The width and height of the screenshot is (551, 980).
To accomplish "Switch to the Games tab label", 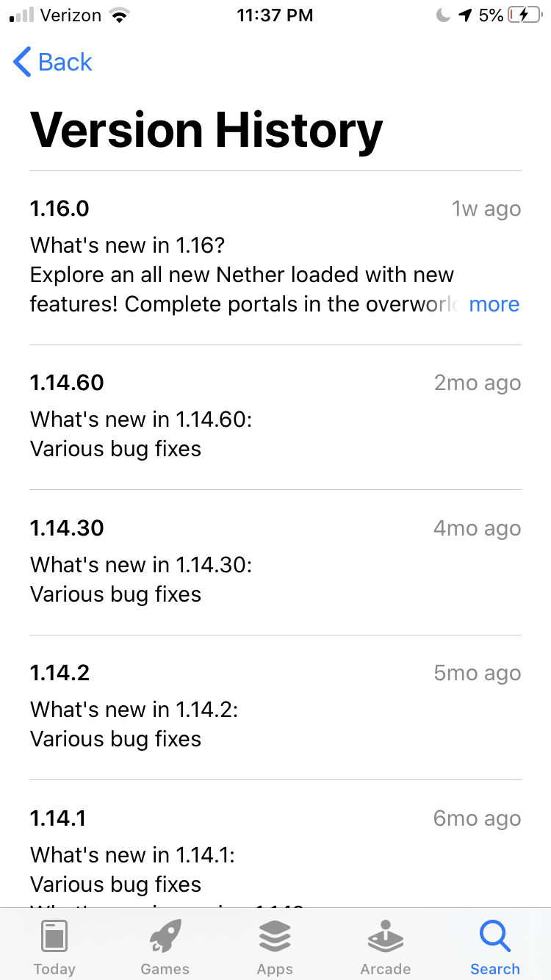I will pyautogui.click(x=165, y=969).
